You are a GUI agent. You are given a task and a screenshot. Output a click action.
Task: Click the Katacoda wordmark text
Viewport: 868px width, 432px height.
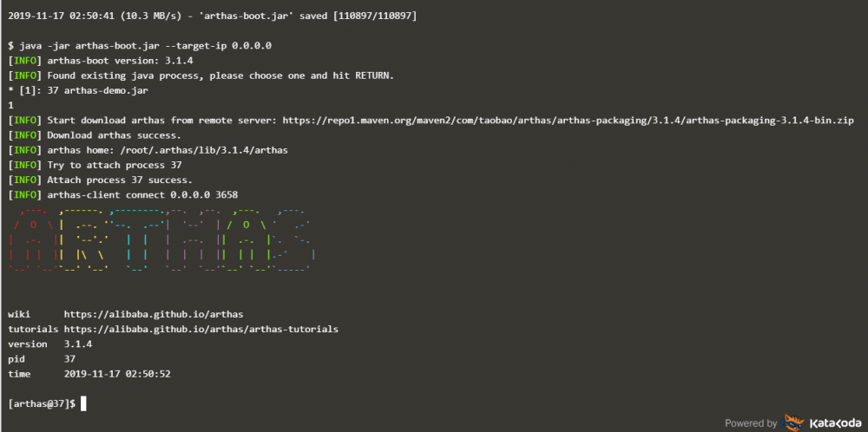[x=834, y=423]
